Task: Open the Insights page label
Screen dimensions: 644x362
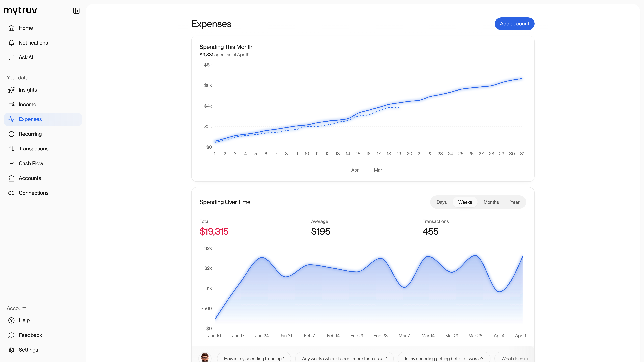Action: pyautogui.click(x=28, y=90)
